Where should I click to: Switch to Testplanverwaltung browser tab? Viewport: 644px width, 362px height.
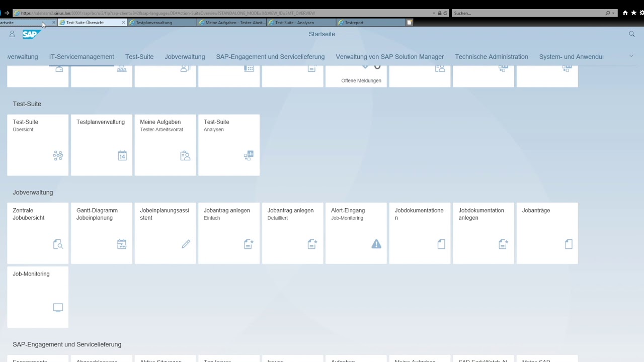163,23
